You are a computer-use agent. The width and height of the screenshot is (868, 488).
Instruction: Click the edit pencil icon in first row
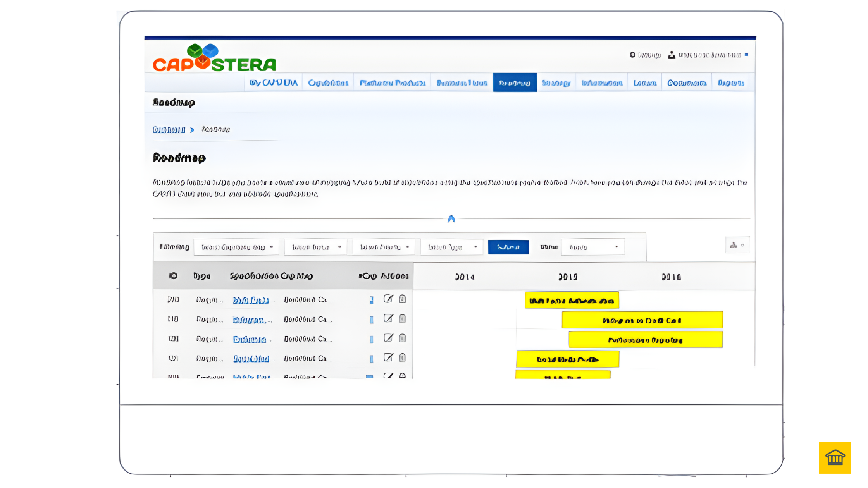(388, 299)
